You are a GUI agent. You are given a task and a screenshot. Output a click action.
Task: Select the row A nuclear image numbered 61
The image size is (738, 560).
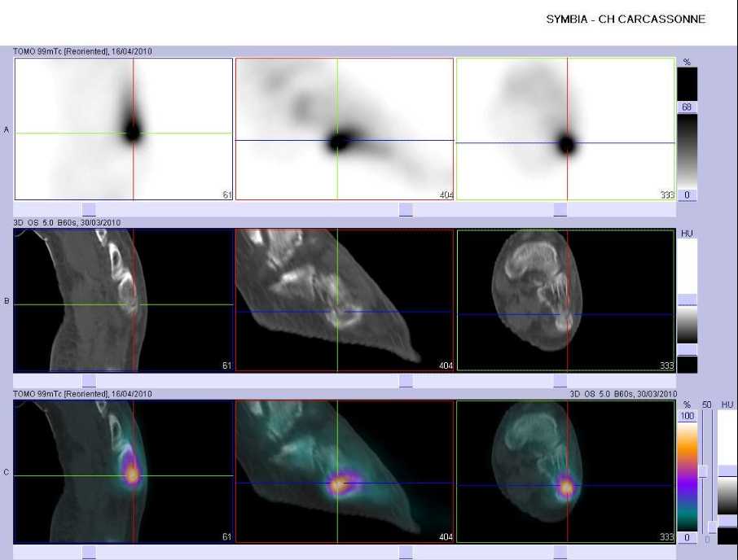pos(123,129)
